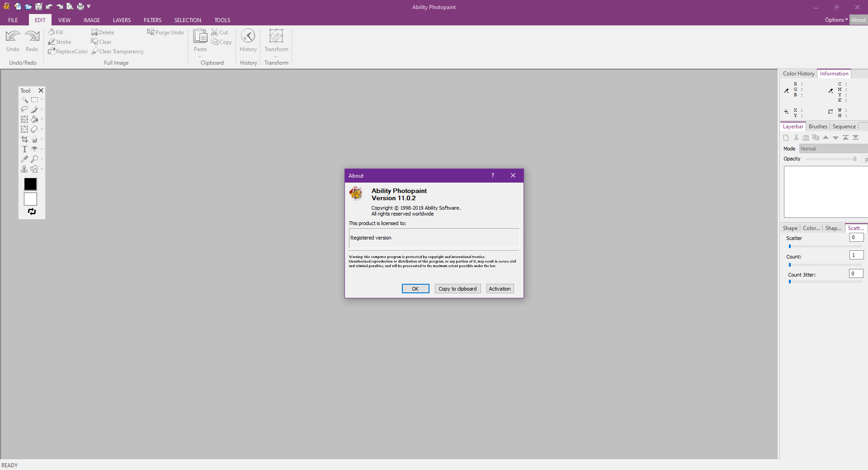The width and height of the screenshot is (868, 470).
Task: Switch to the IMAGE ribbon tab
Action: [x=92, y=20]
